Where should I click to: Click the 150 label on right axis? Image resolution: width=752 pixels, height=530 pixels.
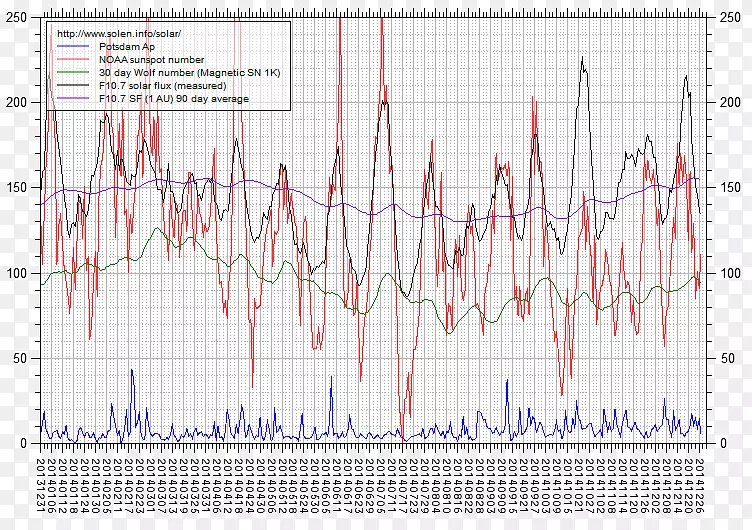730,188
